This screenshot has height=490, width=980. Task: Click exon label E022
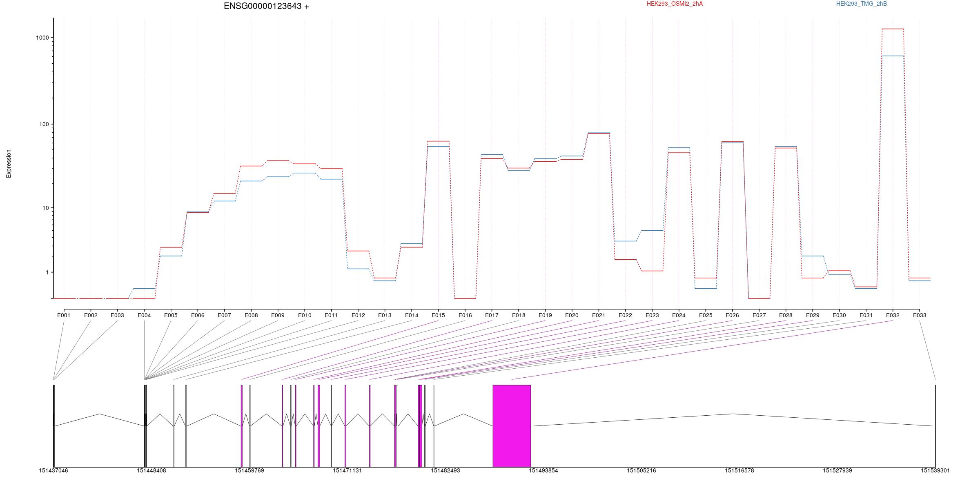click(625, 315)
